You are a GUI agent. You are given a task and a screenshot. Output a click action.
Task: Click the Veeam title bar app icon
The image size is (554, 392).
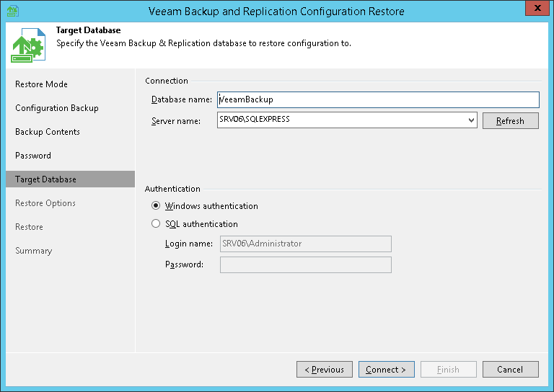pos(12,12)
